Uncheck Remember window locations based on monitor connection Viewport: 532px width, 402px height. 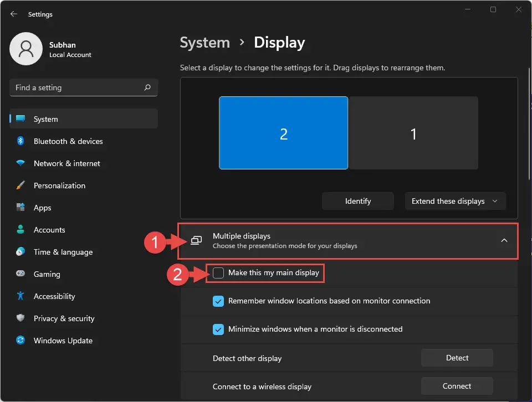pos(218,301)
